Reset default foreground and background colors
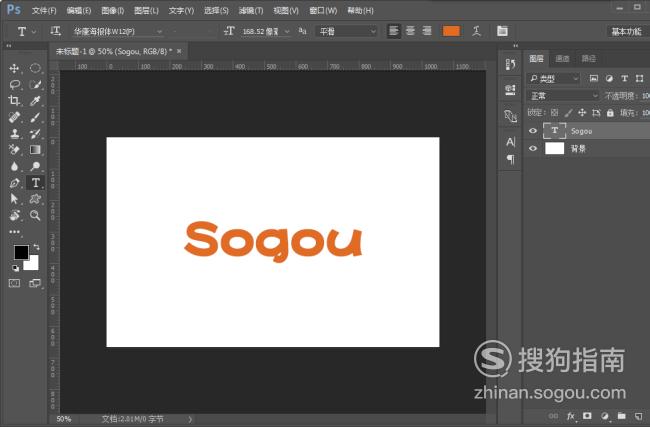 coord(15,268)
